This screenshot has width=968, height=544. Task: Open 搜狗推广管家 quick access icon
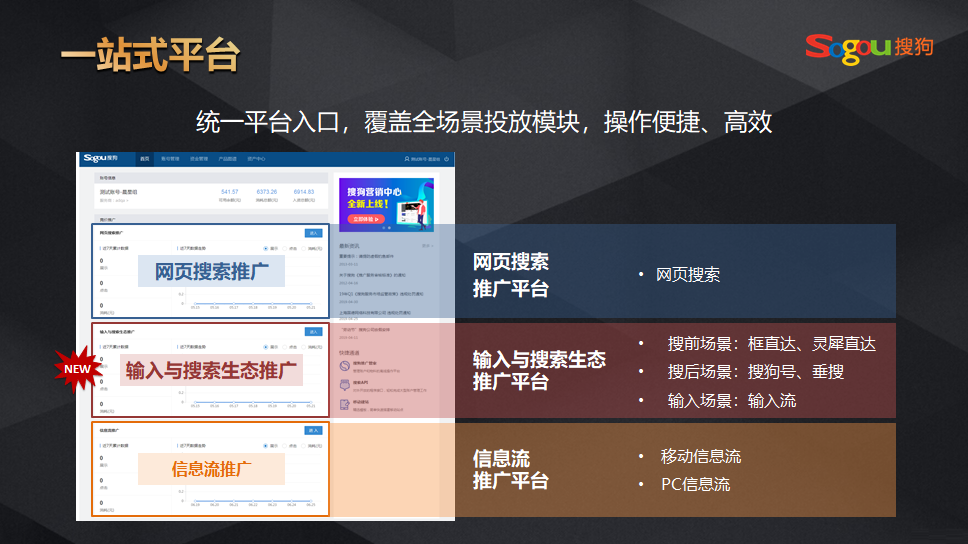[x=344, y=366]
